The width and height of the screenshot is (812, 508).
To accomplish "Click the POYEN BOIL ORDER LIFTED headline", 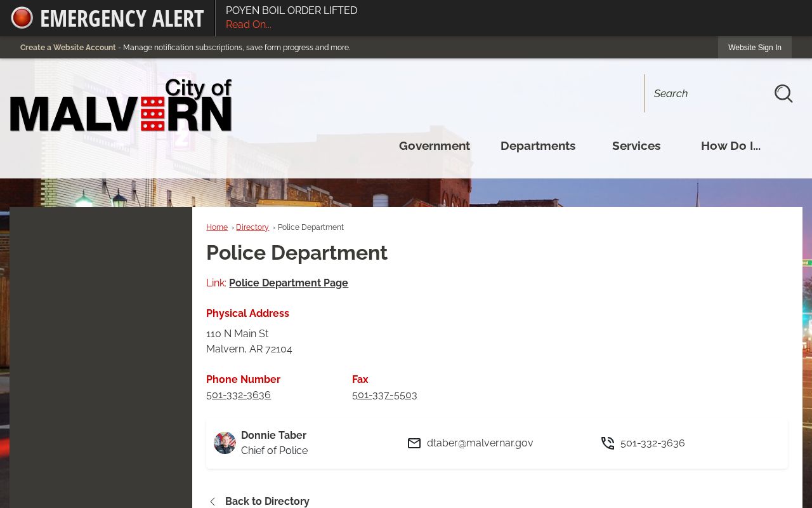I will pos(292,11).
